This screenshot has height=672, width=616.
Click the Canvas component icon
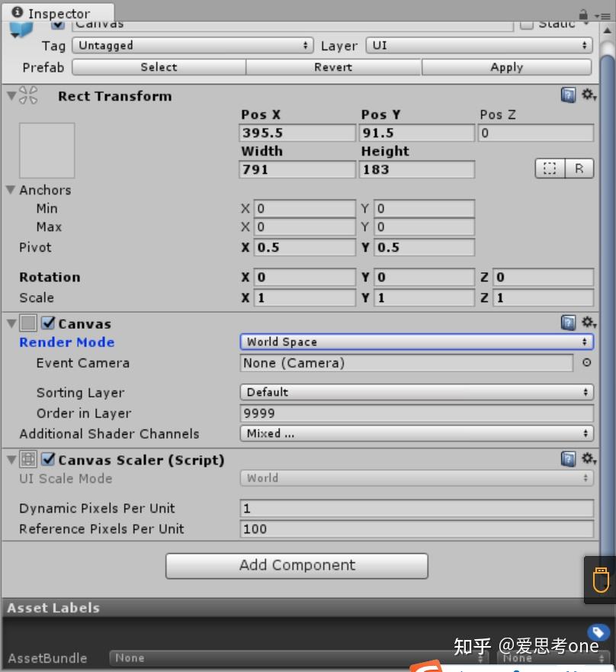(28, 323)
